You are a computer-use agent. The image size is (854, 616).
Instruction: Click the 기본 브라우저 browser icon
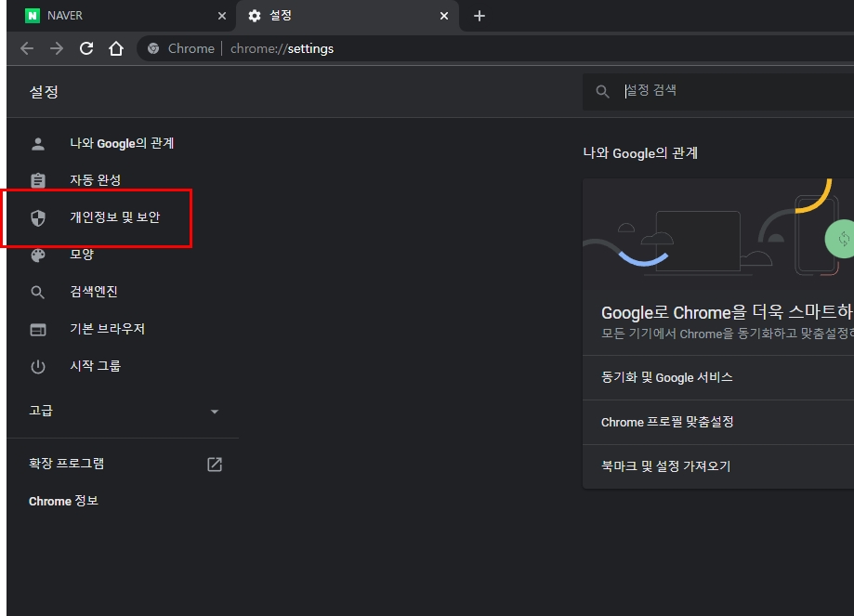point(38,329)
